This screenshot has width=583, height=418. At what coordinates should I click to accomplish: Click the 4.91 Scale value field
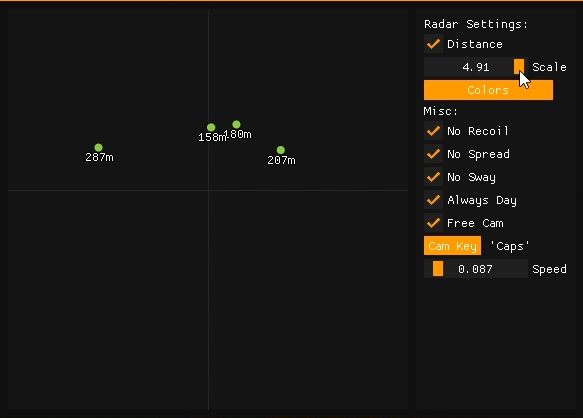point(476,67)
